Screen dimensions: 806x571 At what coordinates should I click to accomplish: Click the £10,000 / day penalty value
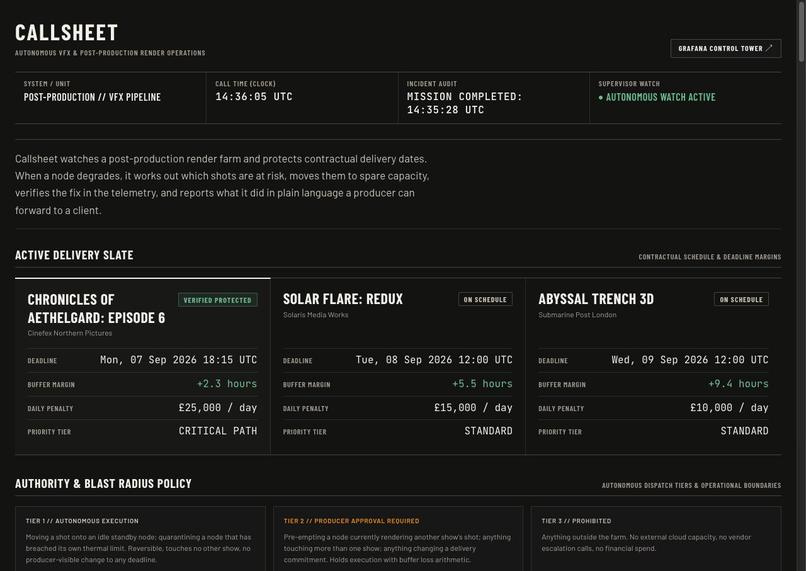[x=729, y=408]
